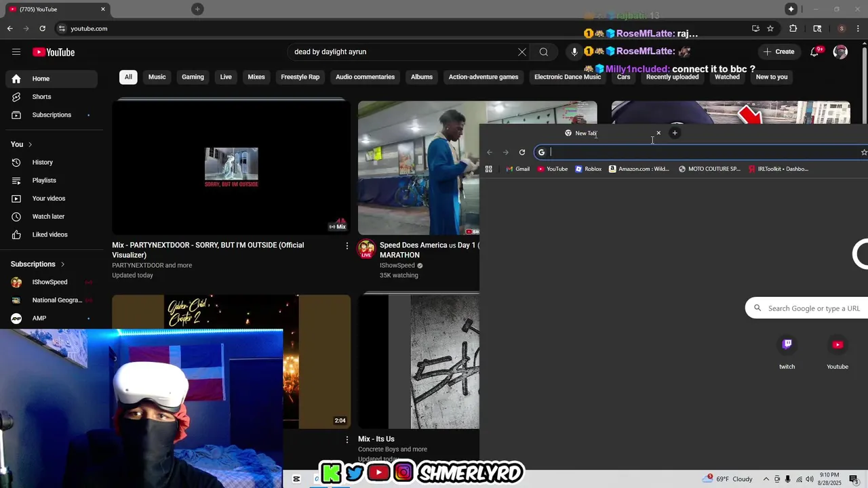This screenshot has height=488, width=868.
Task: Open the Create button menu
Action: point(778,52)
